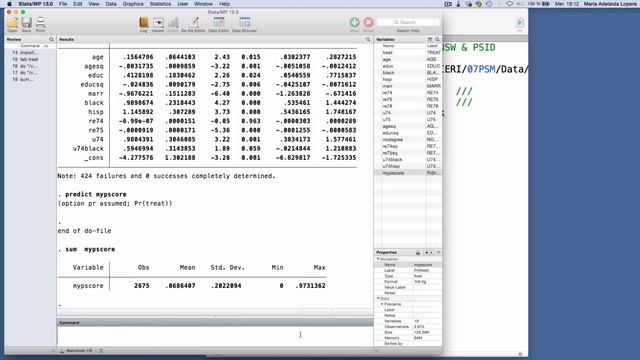Click the Results panel search icon
The height and width of the screenshot is (360, 640).
coord(368,40)
